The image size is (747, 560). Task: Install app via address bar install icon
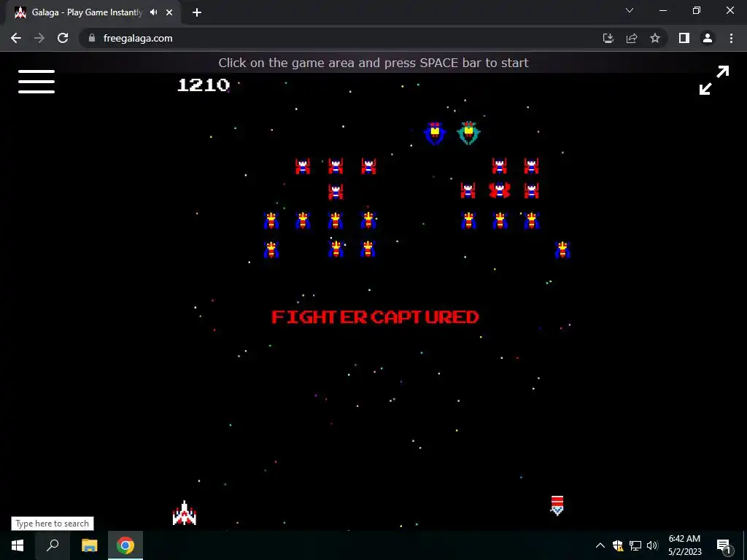(x=608, y=38)
